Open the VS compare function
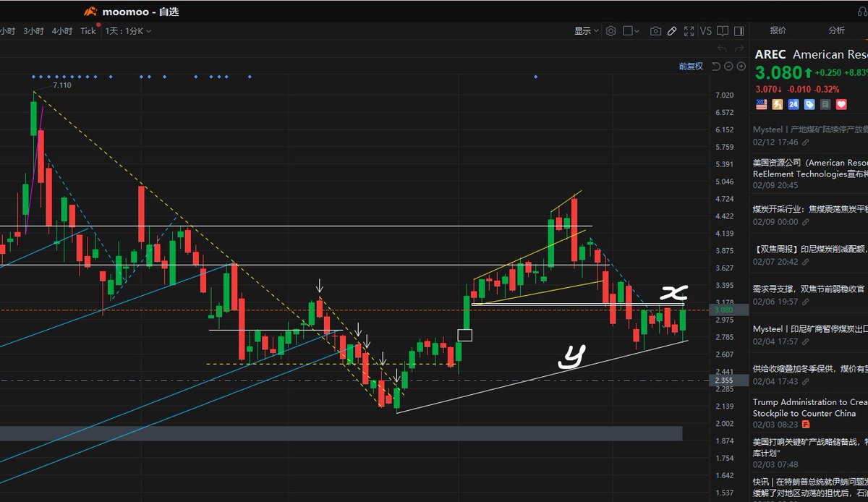Screen dimensions: 868x502 tap(705, 31)
